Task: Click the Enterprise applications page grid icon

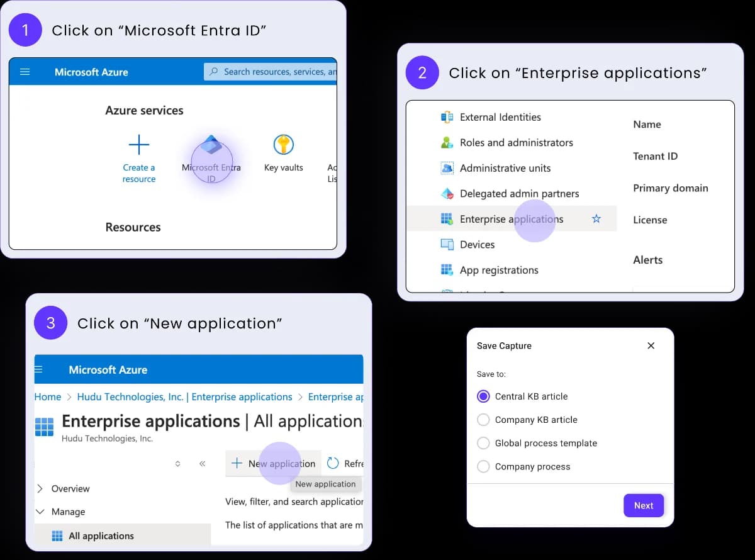Action: point(44,427)
